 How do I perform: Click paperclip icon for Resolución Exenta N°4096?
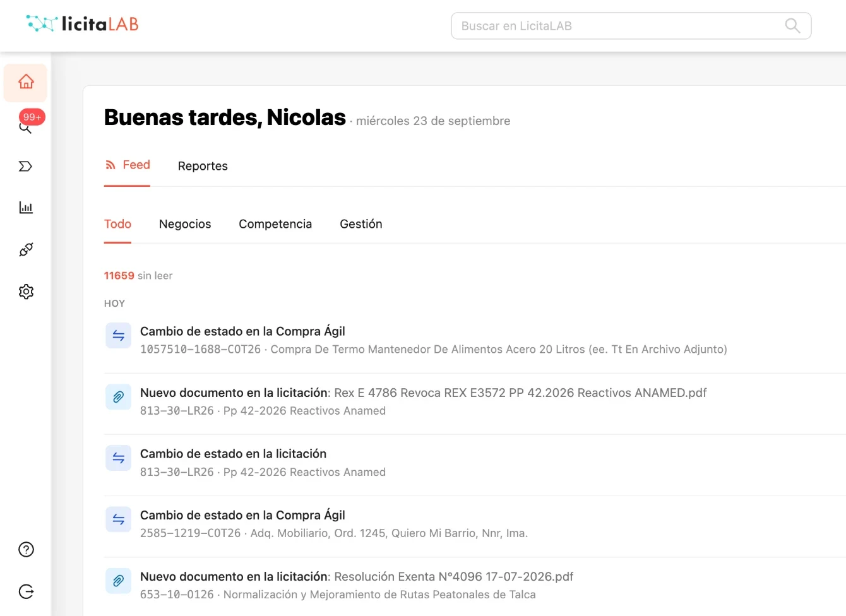coord(118,581)
